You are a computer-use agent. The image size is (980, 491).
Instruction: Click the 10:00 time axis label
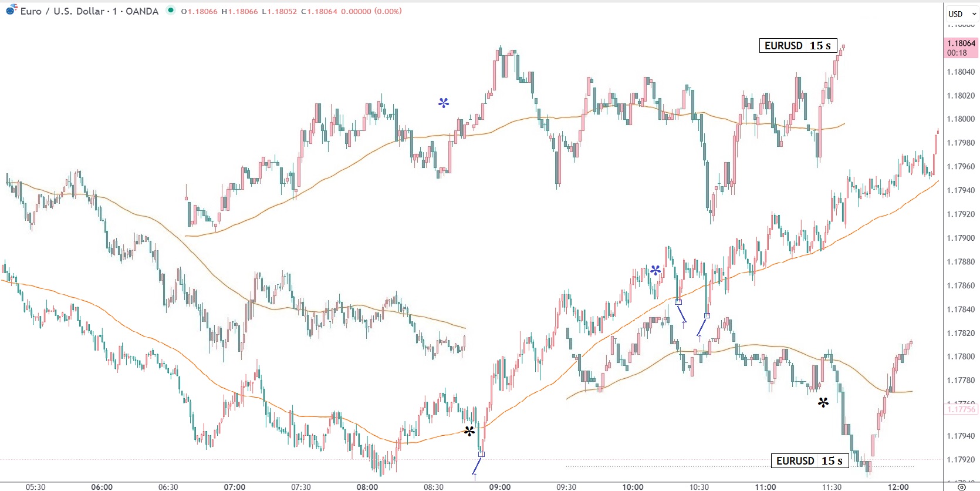(x=633, y=487)
